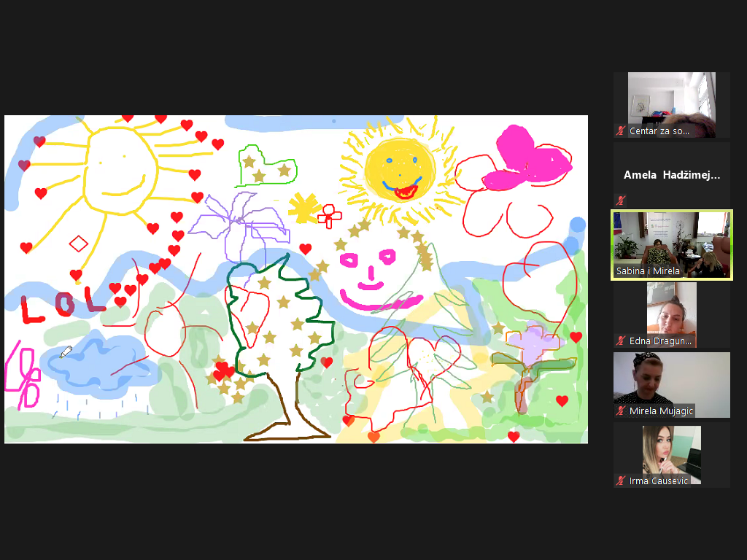Select Irma Causevic's video thumbnail
The image size is (747, 560).
(671, 452)
